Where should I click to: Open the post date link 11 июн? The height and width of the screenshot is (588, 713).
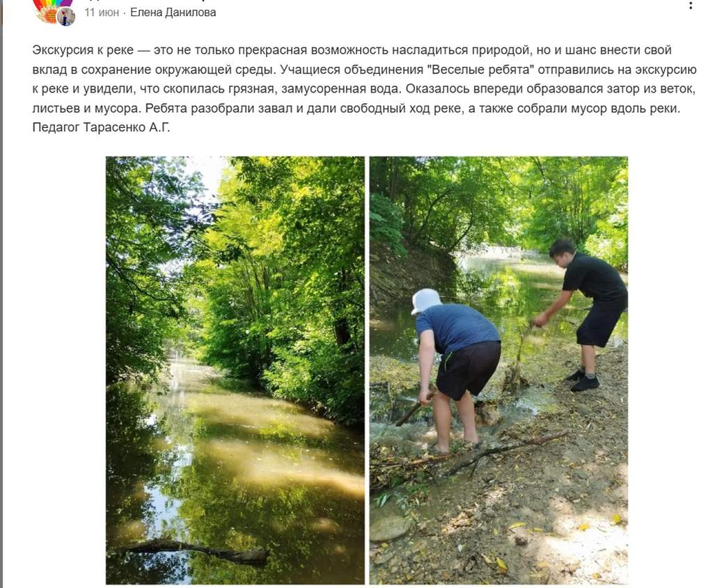tap(102, 13)
